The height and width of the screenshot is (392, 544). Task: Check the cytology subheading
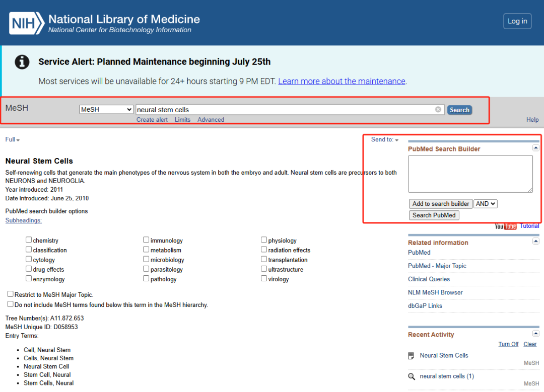click(x=29, y=259)
